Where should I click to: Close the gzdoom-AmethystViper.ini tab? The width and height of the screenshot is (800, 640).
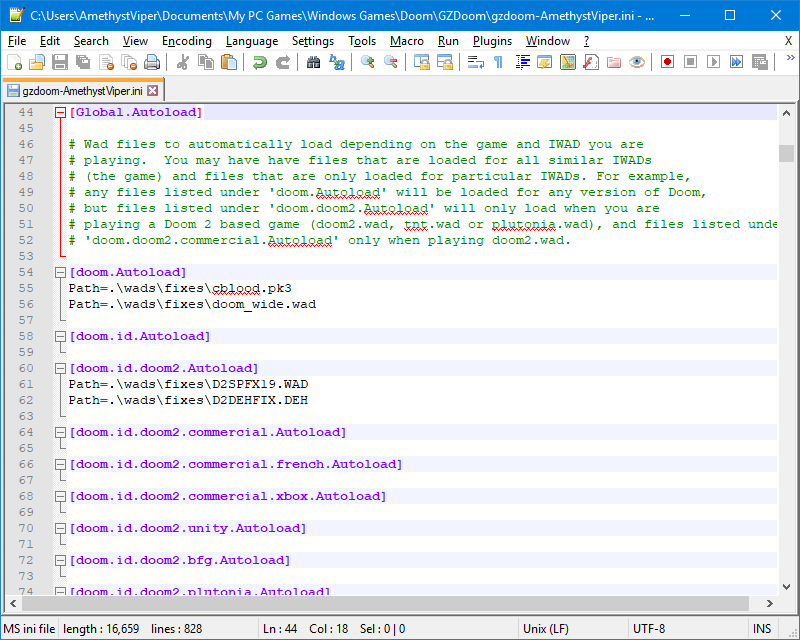tap(153, 91)
